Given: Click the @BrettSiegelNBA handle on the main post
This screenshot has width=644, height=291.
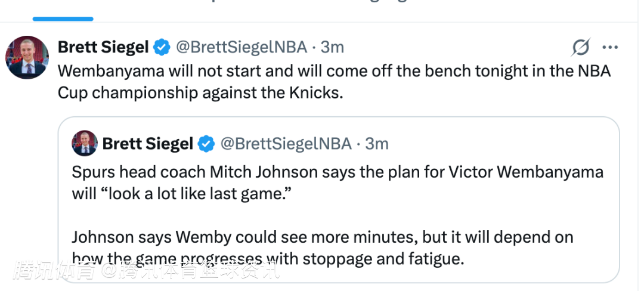Looking at the screenshot, I should point(241,47).
